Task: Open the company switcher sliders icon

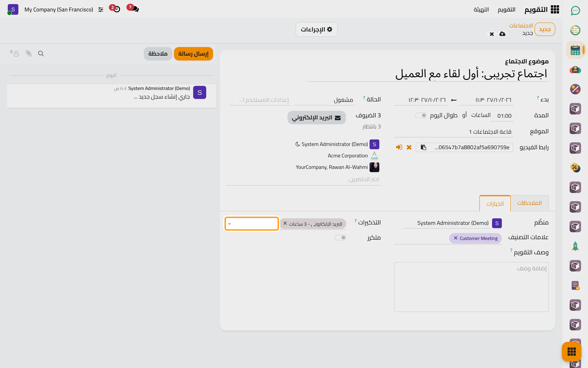Action: click(x=100, y=10)
